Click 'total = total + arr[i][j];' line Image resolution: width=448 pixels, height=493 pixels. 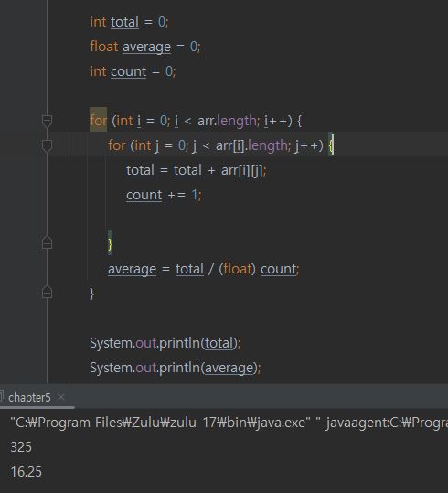197,170
